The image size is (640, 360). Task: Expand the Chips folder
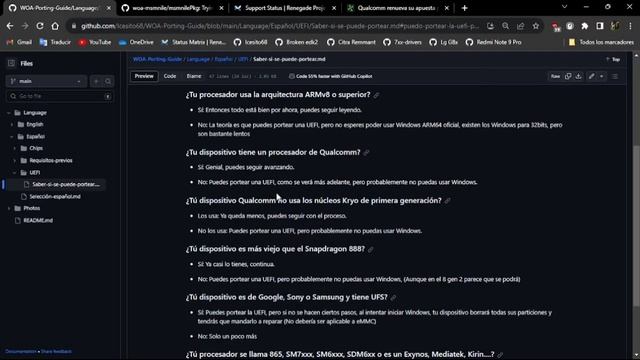click(15, 148)
